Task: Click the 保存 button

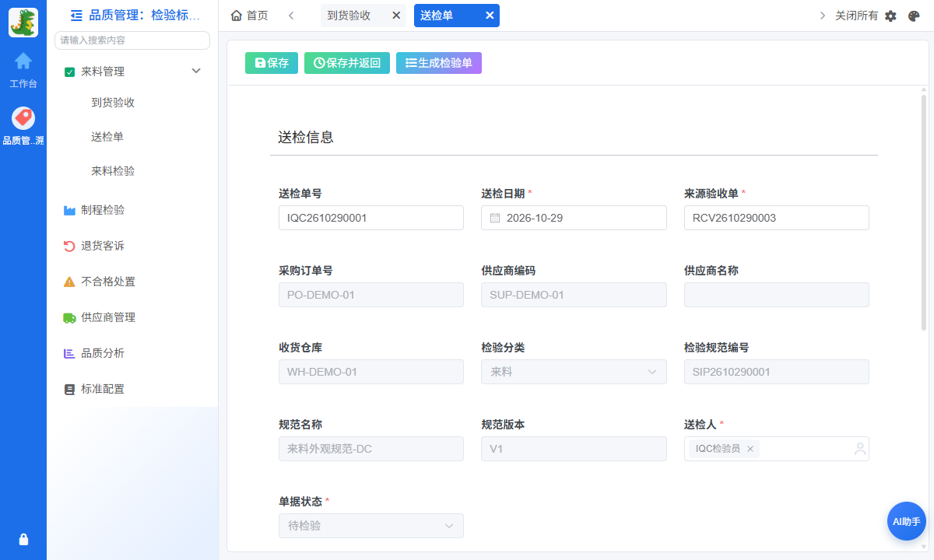Action: pyautogui.click(x=272, y=63)
